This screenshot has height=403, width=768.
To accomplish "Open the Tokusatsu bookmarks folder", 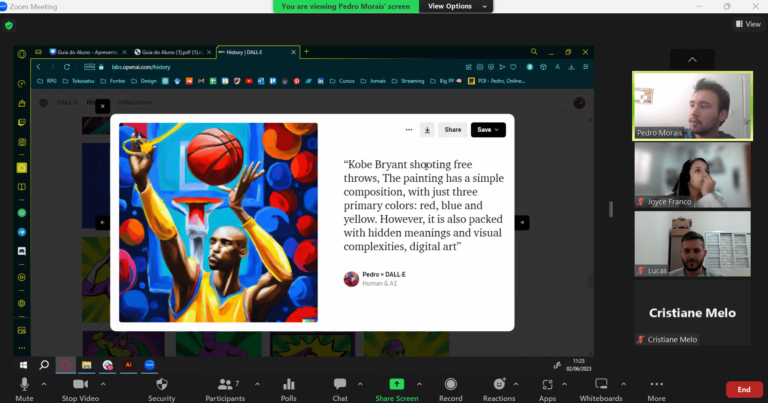I will click(78, 81).
